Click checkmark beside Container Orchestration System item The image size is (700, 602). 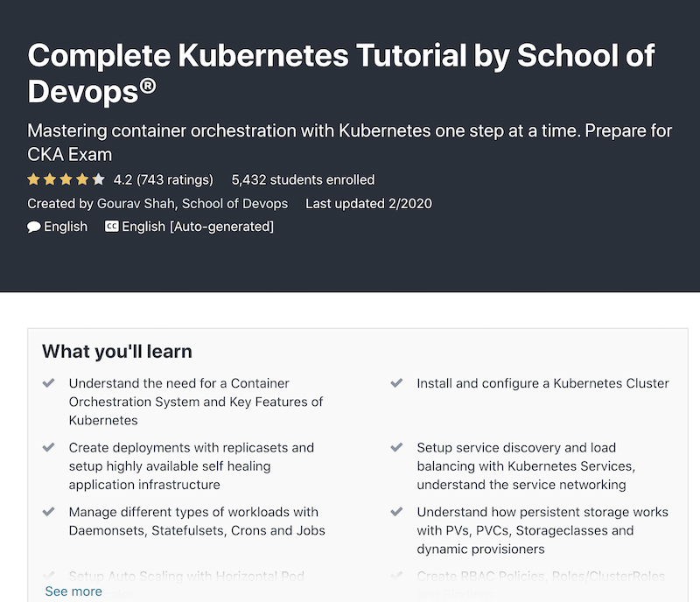[x=49, y=383]
